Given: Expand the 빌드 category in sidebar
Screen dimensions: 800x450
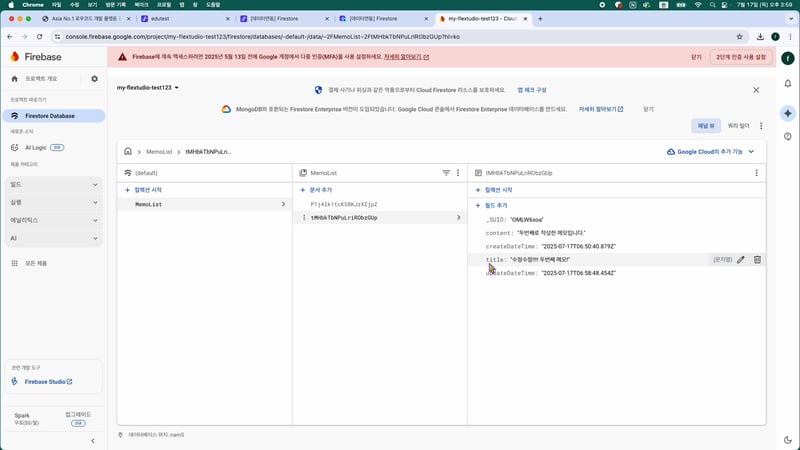Looking at the screenshot, I should [53, 185].
